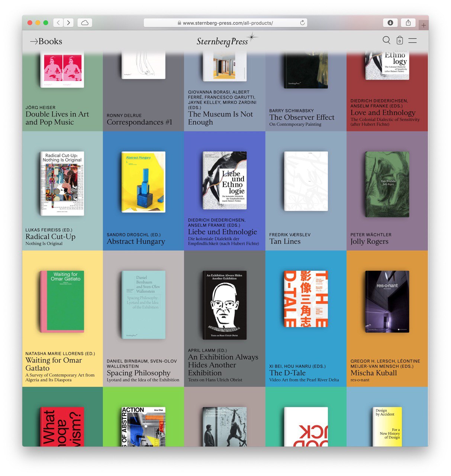451x476 pixels.
Task: Click Double Lives in Art title
Action: [x=57, y=118]
